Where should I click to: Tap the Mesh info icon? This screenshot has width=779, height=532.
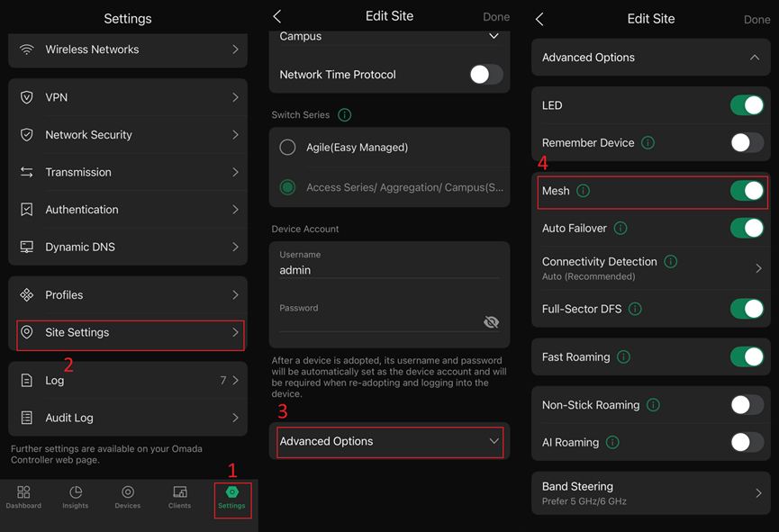(584, 191)
